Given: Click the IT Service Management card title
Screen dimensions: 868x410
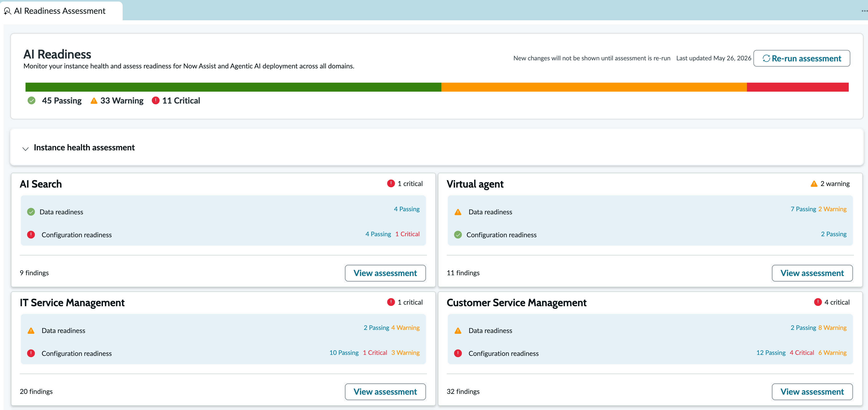Looking at the screenshot, I should 72,303.
